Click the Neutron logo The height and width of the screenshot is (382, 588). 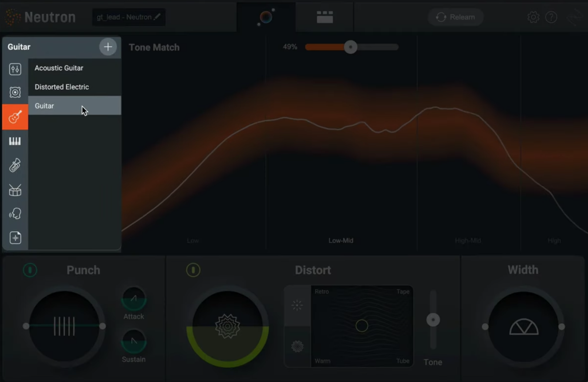pos(41,17)
